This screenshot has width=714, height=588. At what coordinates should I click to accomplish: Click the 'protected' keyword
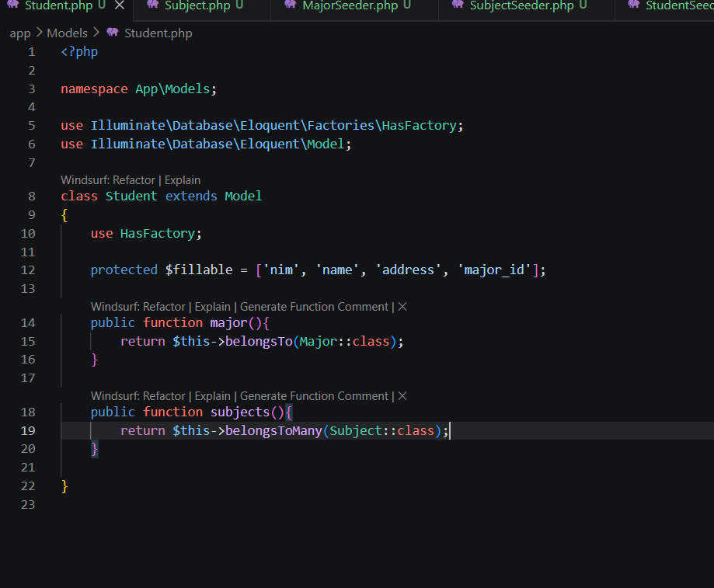pos(124,270)
